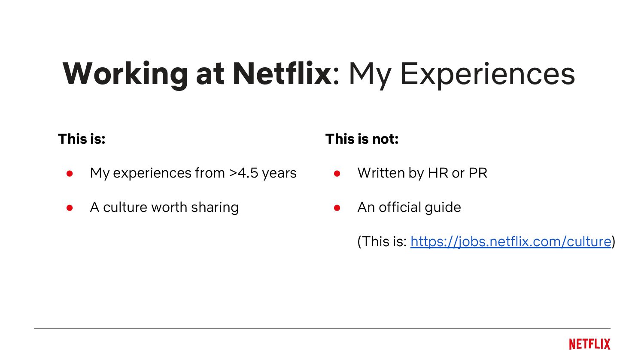Click the ">4.5 years" text

click(263, 173)
